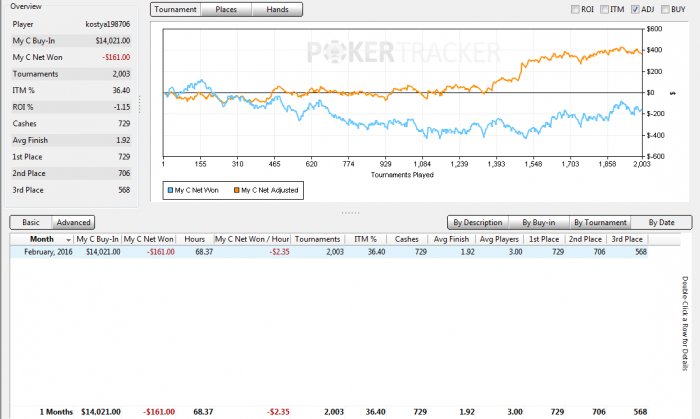Viewport: 700px width, 419px height.
Task: Click the blue My C Net Won legend swatch
Action: [x=170, y=190]
